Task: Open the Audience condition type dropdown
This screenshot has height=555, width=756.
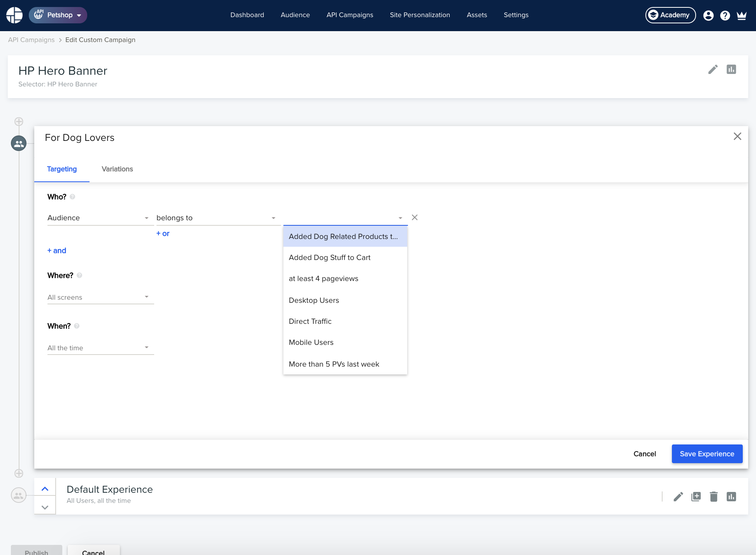Action: (x=100, y=218)
